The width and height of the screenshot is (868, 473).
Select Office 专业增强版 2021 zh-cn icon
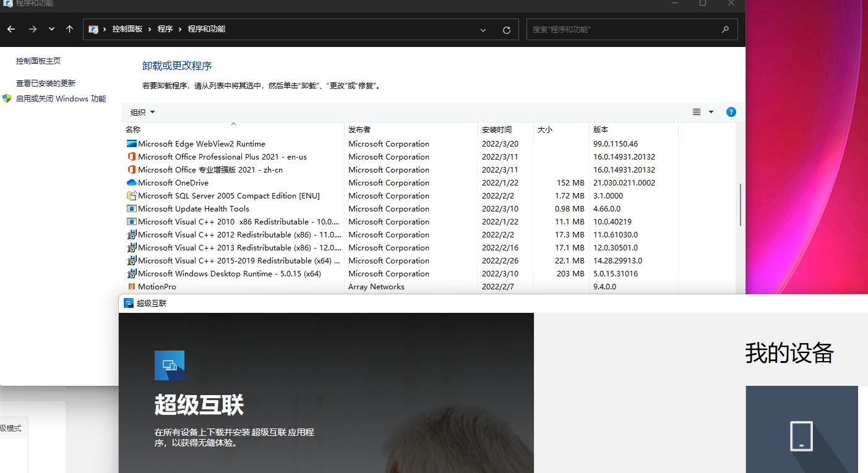131,169
